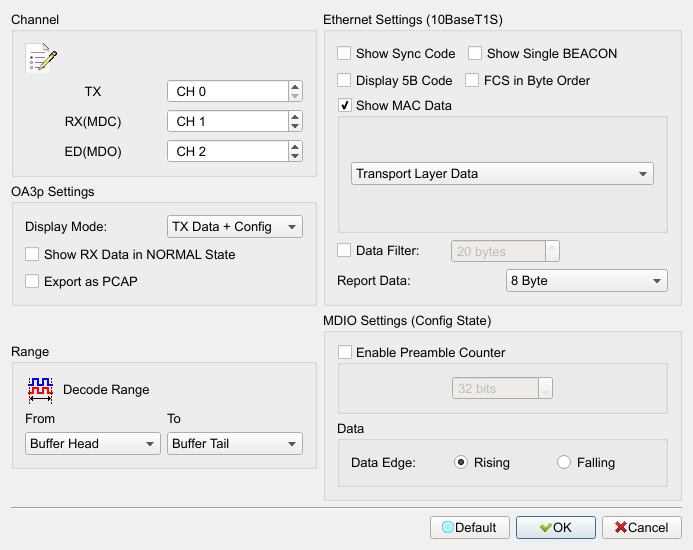
Task: Click the RX(MDC) field showing CH 1
Action: pyautogui.click(x=228, y=122)
